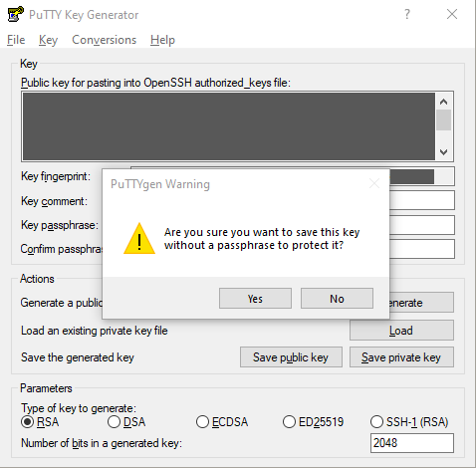Confirm saving without passphrase with Yes
The image size is (476, 468).
click(x=255, y=299)
